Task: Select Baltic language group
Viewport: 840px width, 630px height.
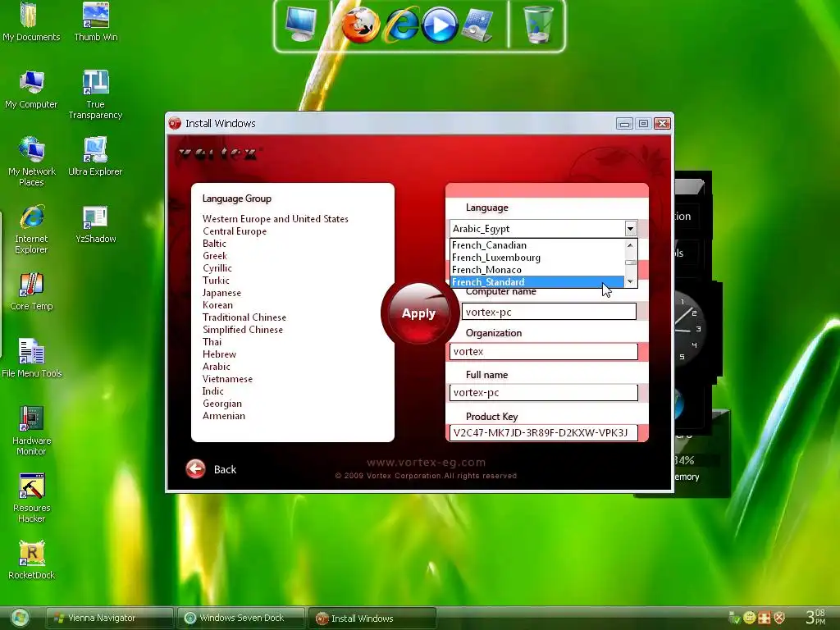Action: point(214,243)
